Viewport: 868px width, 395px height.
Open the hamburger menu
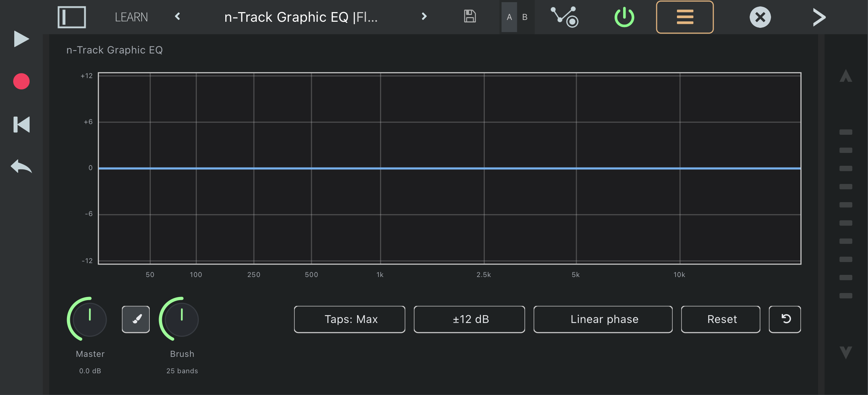coord(685,17)
